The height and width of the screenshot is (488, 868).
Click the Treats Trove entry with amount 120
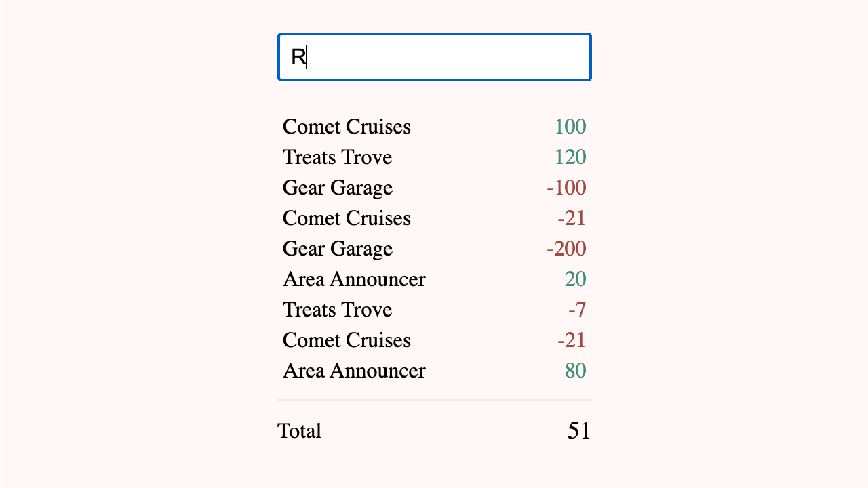[x=337, y=157]
